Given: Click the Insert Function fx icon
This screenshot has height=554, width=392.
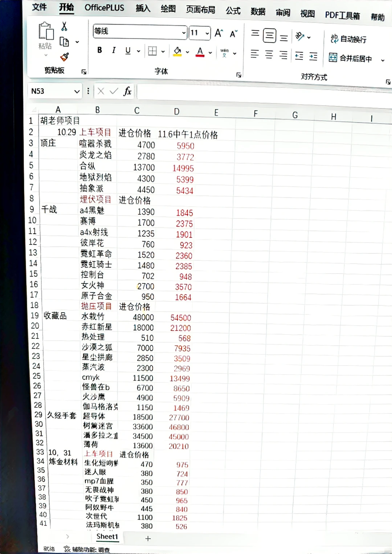Looking at the screenshot, I should 127,91.
